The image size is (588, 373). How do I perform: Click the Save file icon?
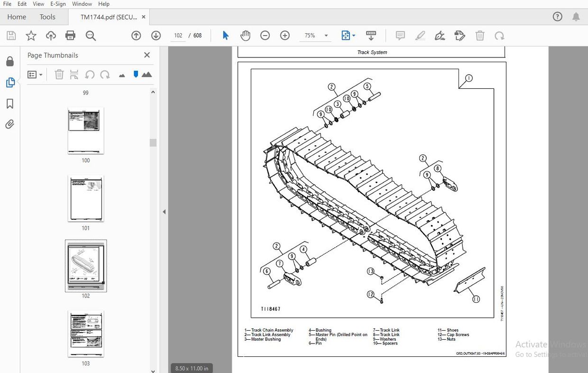click(x=11, y=36)
